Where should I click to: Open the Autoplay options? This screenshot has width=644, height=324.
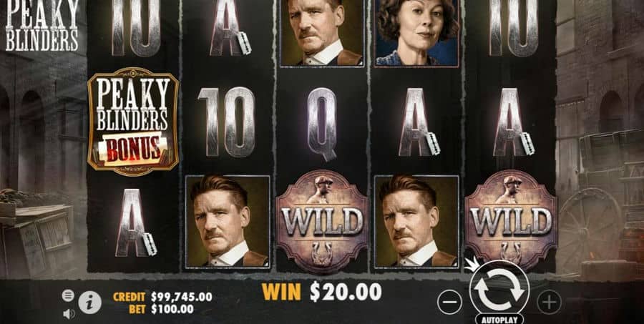[499, 319]
